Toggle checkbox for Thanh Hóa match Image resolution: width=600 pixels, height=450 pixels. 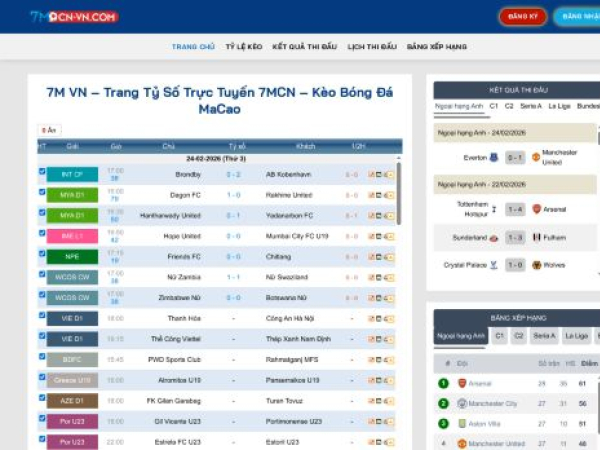[x=42, y=318]
